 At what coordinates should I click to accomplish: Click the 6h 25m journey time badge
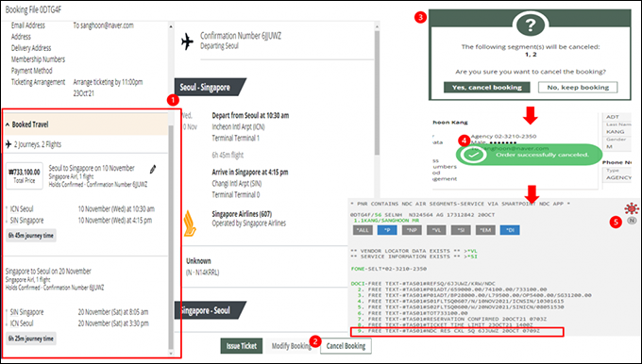pos(31,339)
